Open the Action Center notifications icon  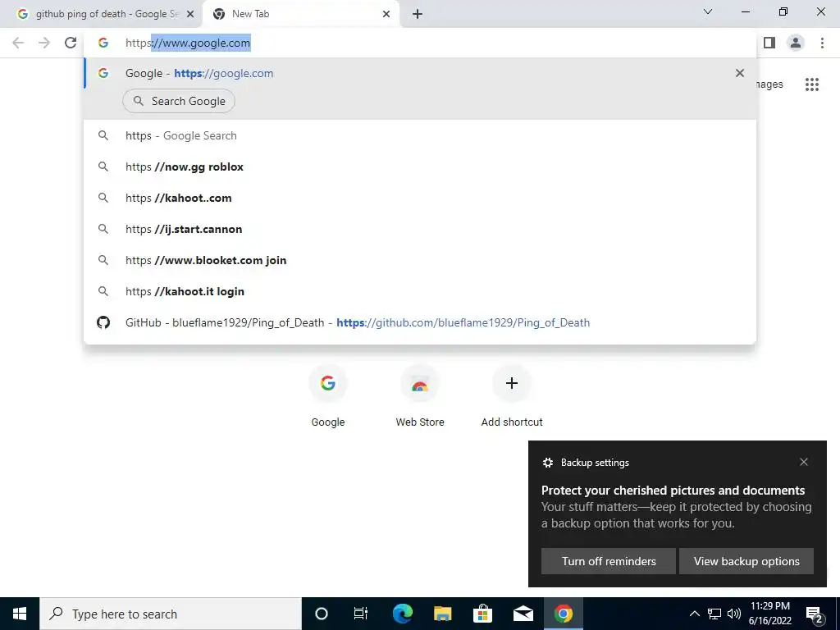click(x=814, y=614)
